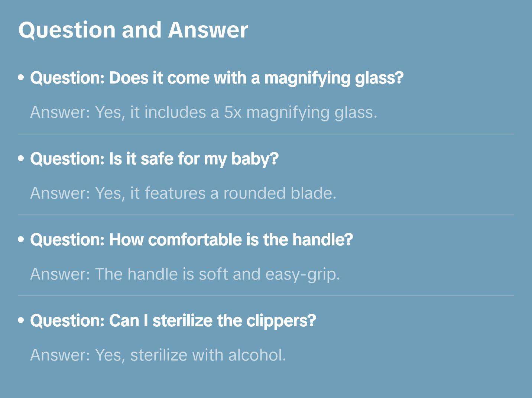Select the answer mentioning a rounded blade
532x398 pixels.
(183, 193)
